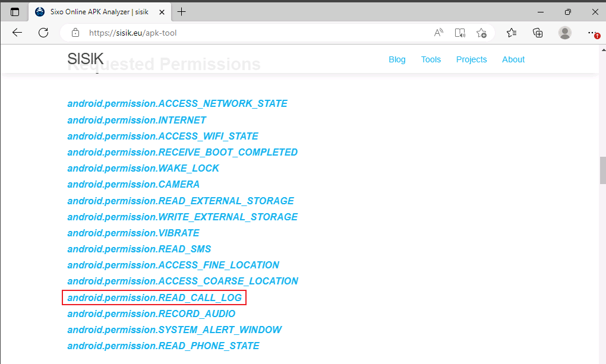Open the READ_CALL_LOG permission link
The image size is (606, 364).
click(x=154, y=297)
